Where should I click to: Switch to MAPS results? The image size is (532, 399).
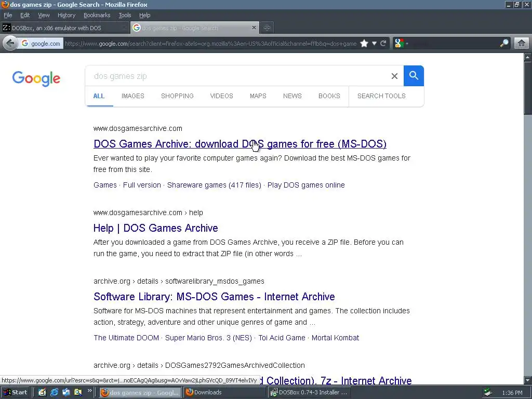[258, 96]
